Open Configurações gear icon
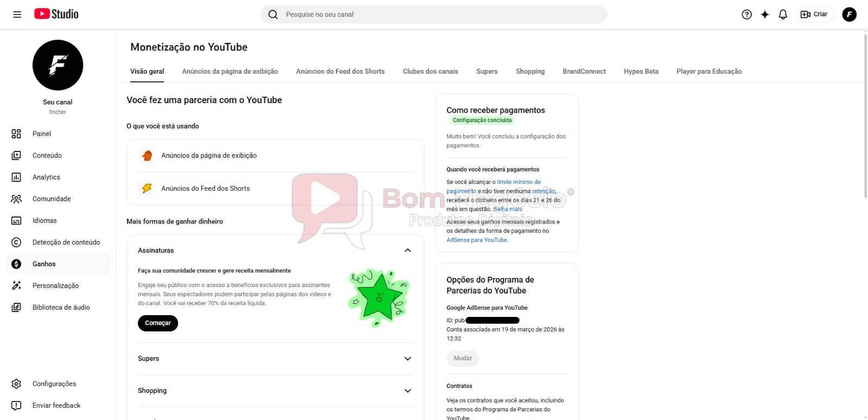Image resolution: width=868 pixels, height=420 pixels. click(x=16, y=384)
